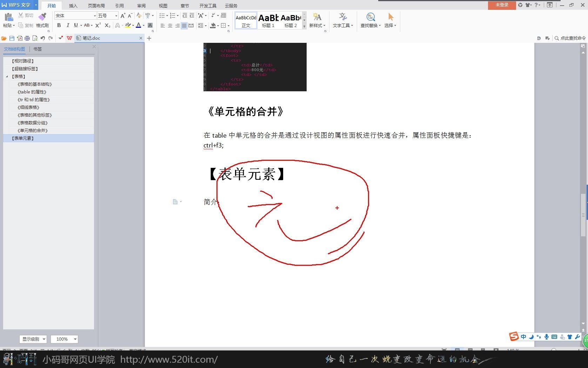The image size is (588, 368).
Task: Increase font size with the A+ icon
Action: pos(123,15)
